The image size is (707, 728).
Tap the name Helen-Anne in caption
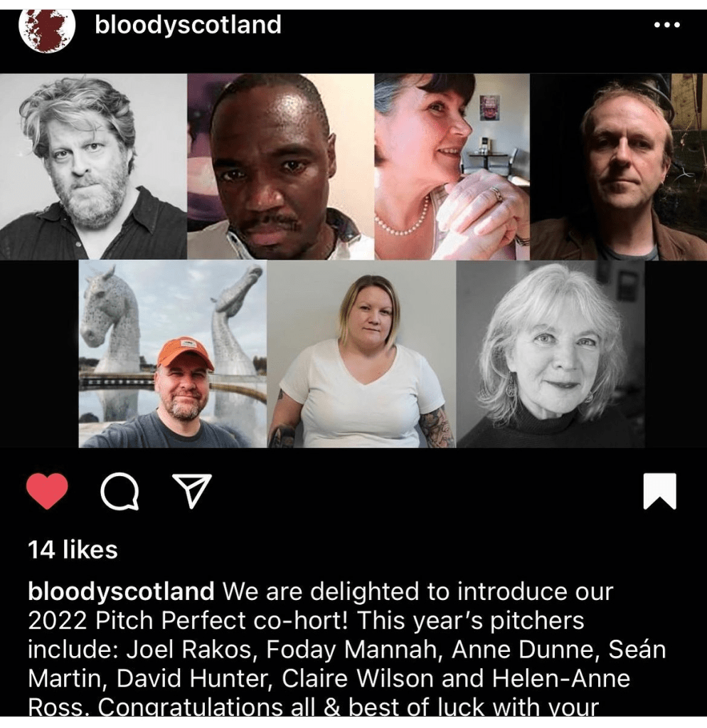tap(561, 679)
